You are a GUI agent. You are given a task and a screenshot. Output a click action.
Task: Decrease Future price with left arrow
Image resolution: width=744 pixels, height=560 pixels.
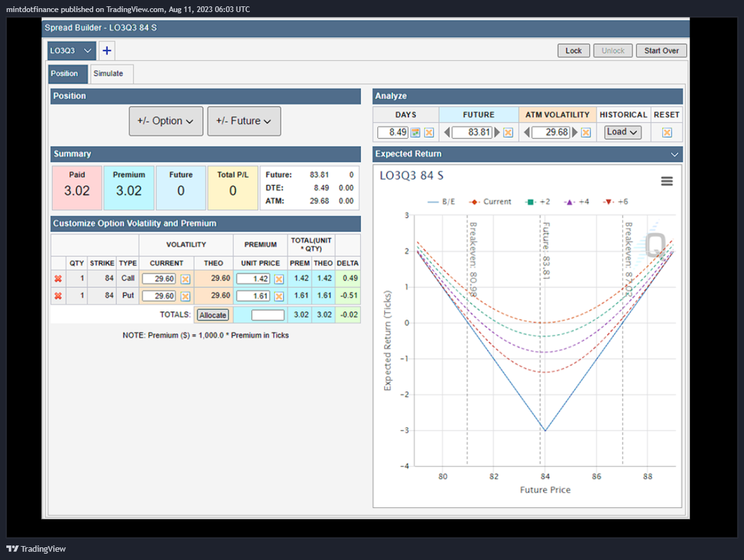(447, 133)
